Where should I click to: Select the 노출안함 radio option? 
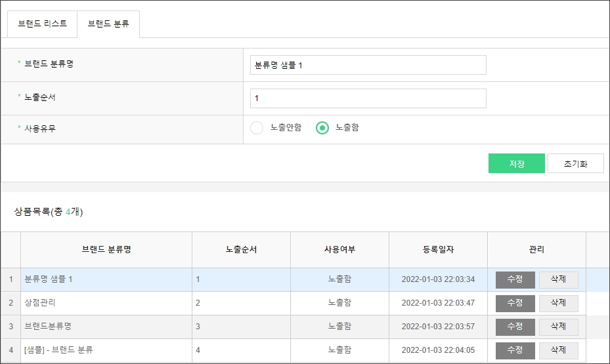click(257, 128)
